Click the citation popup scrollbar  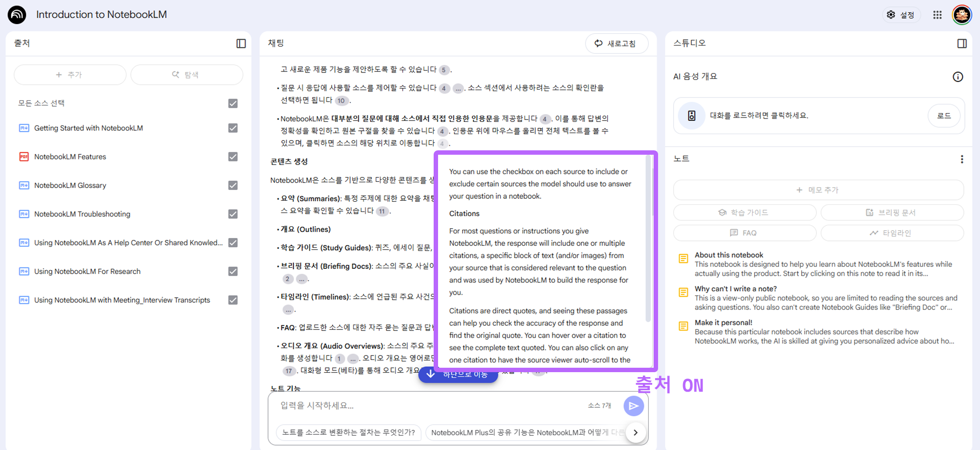click(648, 238)
